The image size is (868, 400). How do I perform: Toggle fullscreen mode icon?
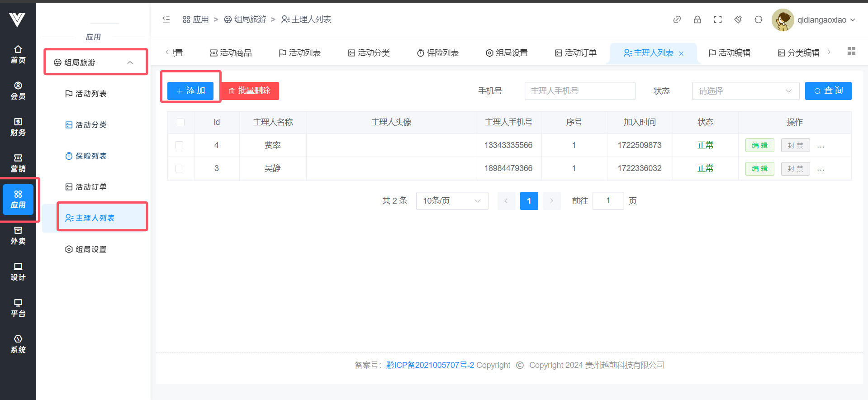coord(717,19)
